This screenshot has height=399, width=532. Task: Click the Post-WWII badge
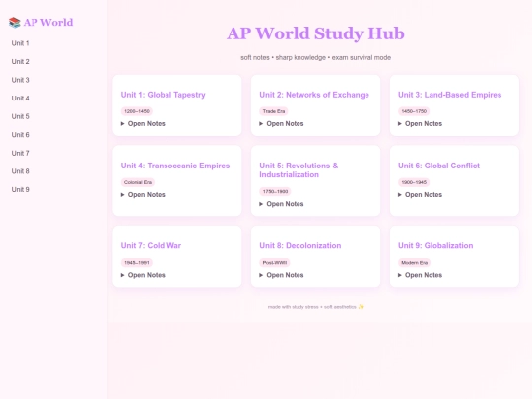coord(275,263)
